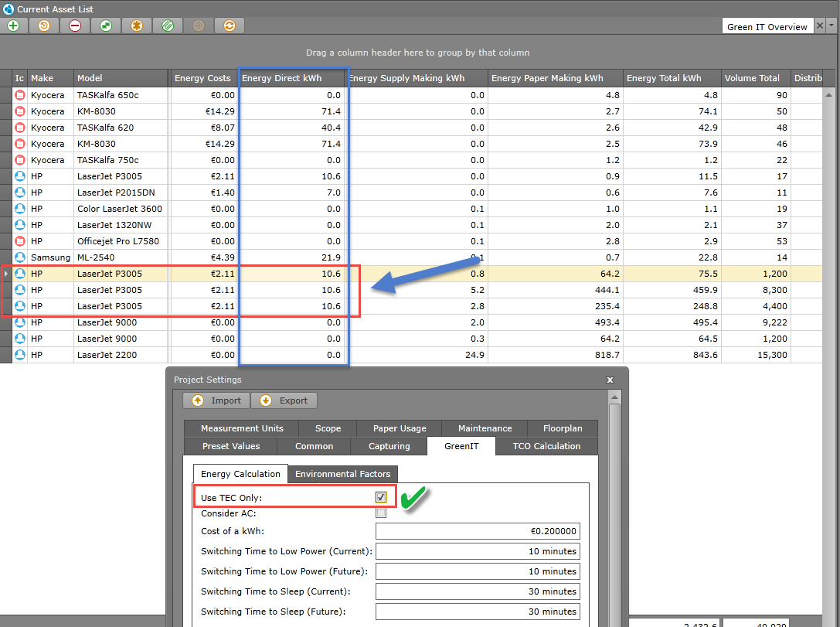
Task: Click the Project Settings scrollbar up arrow
Action: click(614, 397)
